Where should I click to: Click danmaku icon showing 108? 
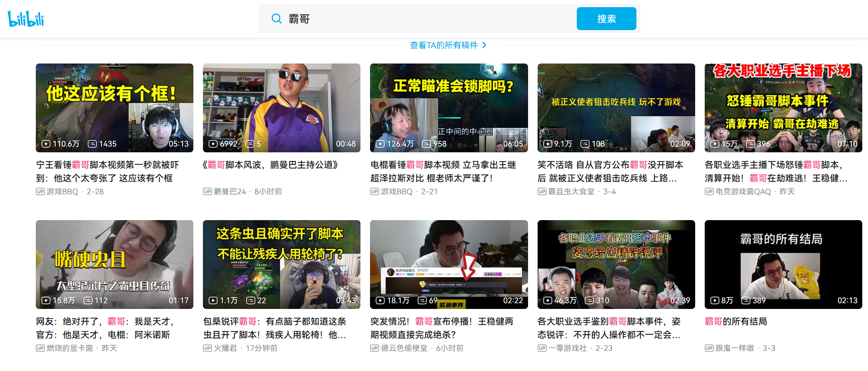click(585, 144)
